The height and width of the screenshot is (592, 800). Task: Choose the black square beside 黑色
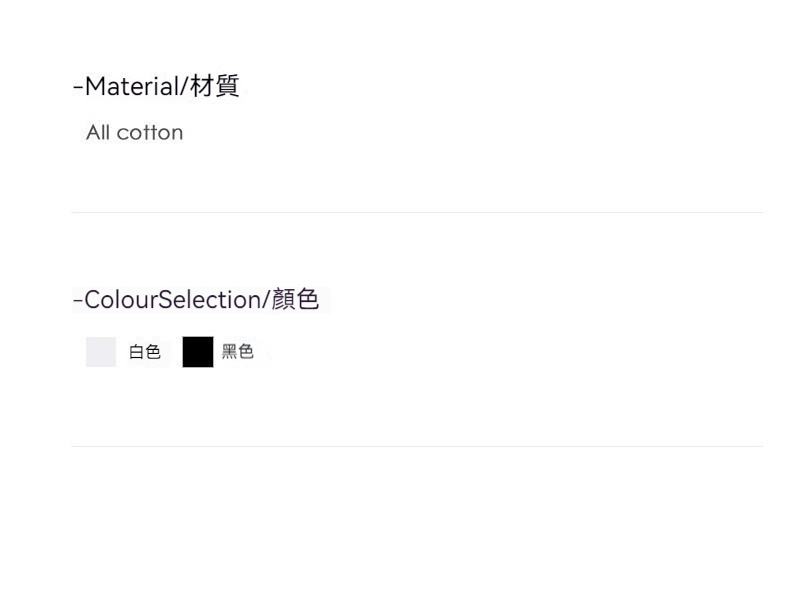(198, 352)
